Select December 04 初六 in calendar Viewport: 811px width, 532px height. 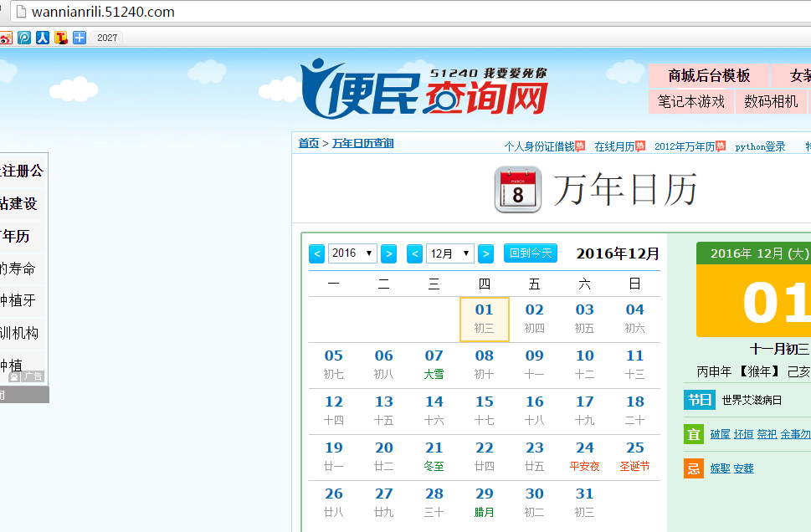click(x=634, y=319)
